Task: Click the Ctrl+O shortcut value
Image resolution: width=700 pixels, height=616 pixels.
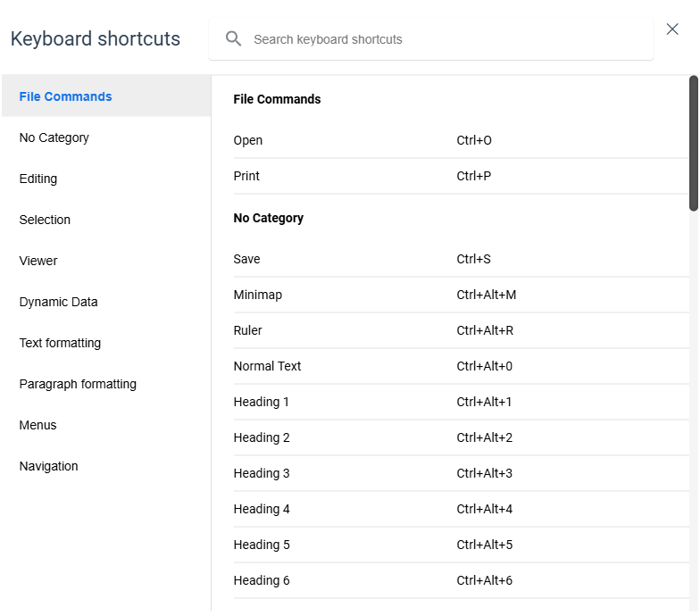Action: tap(474, 140)
